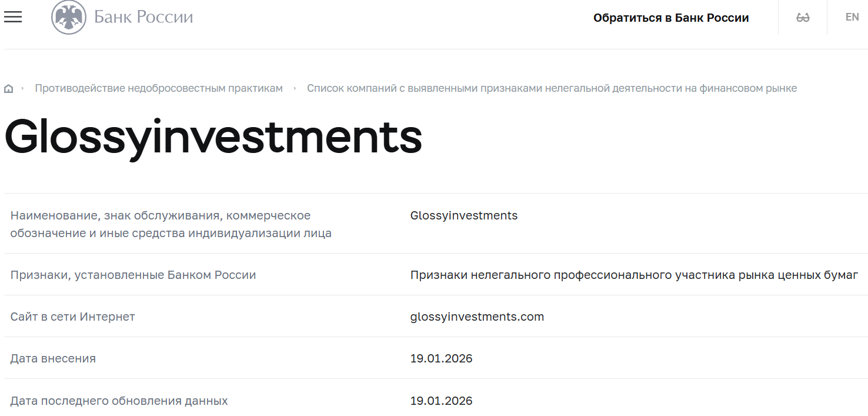Open the hamburger navigation menu
Image resolution: width=868 pixels, height=416 pixels.
(x=13, y=17)
